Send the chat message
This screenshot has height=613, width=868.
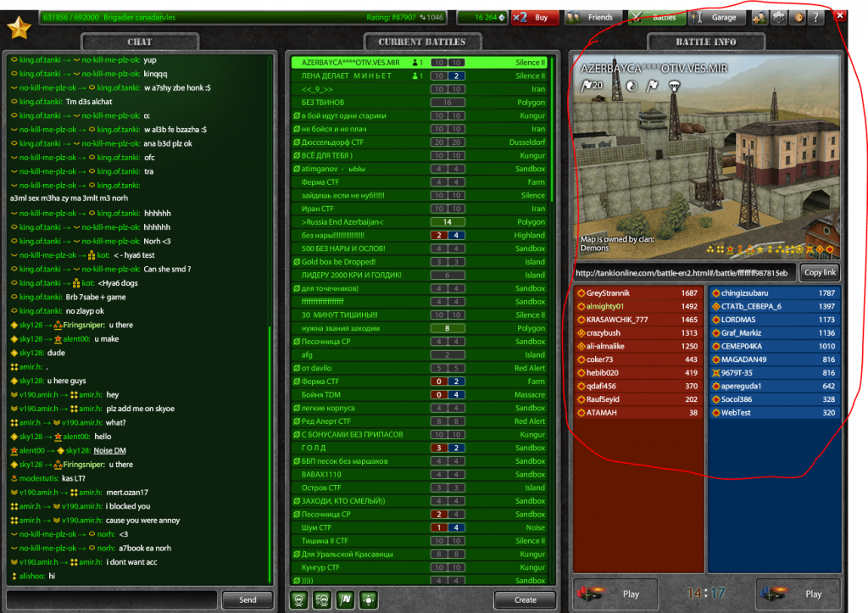[x=248, y=599]
